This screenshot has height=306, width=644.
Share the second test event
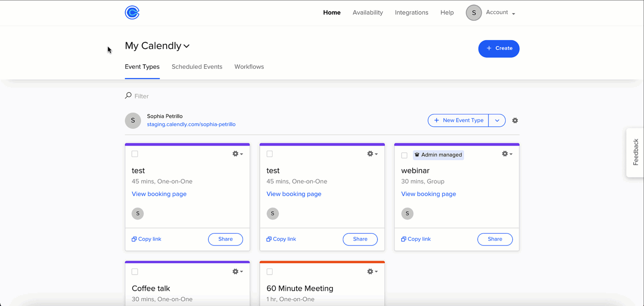[360, 239]
